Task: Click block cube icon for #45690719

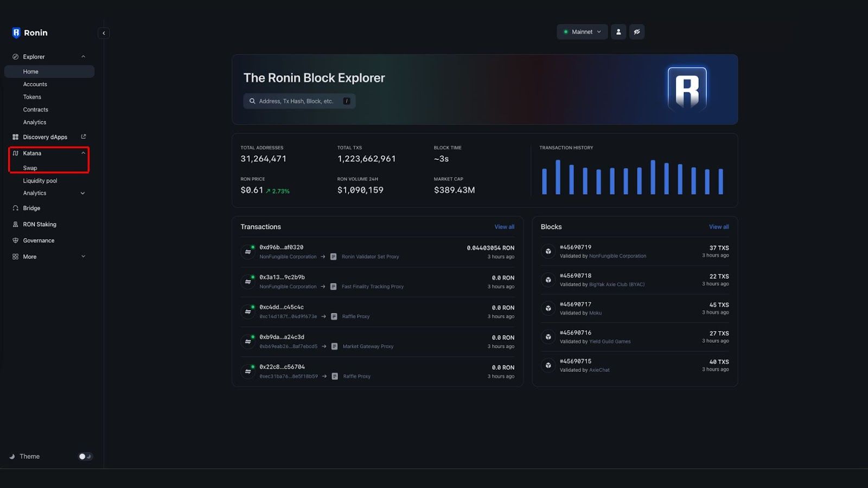Action: point(548,252)
